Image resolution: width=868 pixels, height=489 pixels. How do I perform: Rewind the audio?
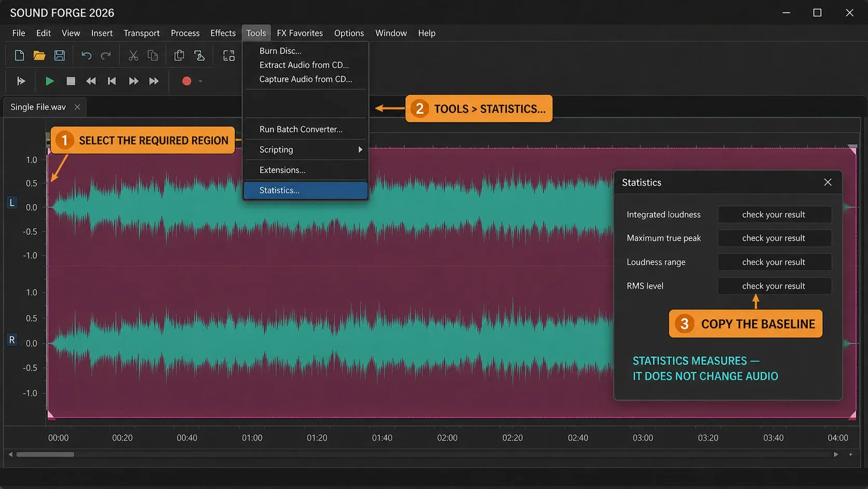coord(91,81)
